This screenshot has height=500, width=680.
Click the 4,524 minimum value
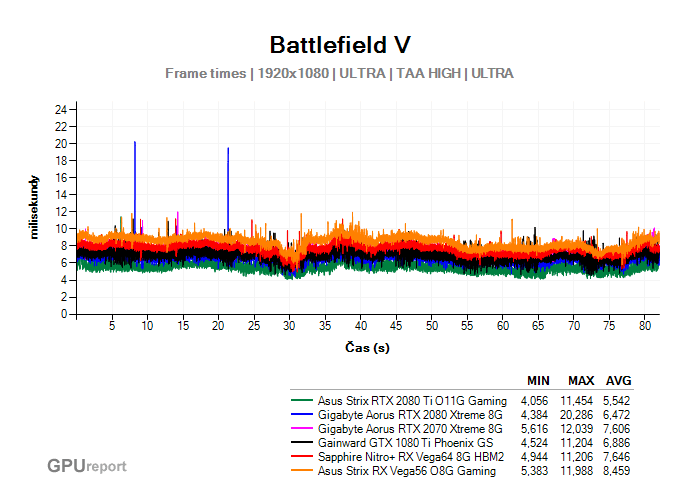(534, 443)
